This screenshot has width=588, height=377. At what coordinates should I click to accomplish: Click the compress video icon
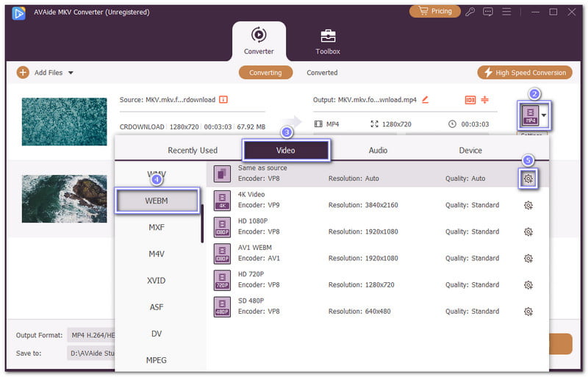pos(485,100)
